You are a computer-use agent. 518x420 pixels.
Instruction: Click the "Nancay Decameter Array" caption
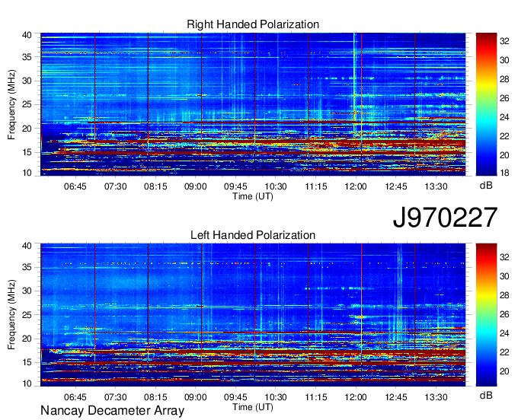(x=112, y=410)
